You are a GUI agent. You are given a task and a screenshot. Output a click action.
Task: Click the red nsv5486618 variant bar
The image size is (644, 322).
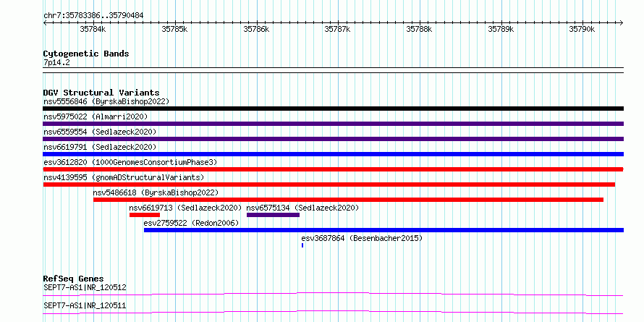tap(348, 200)
